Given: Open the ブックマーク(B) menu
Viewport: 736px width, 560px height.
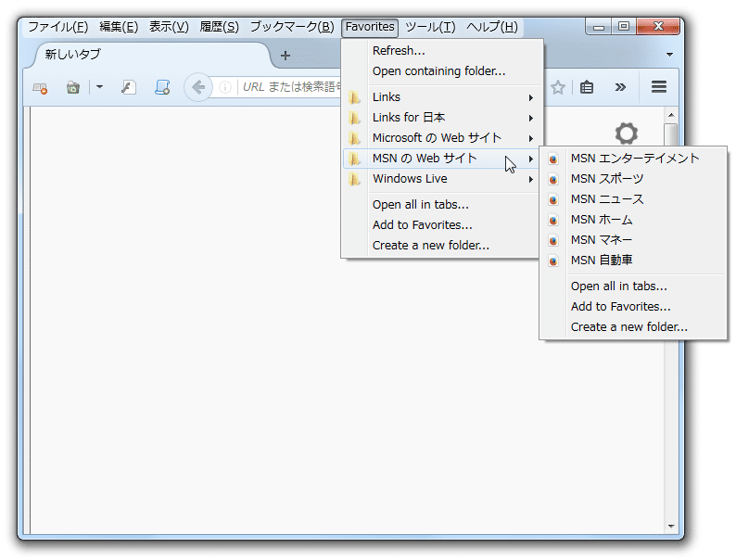Looking at the screenshot, I should pos(291,27).
